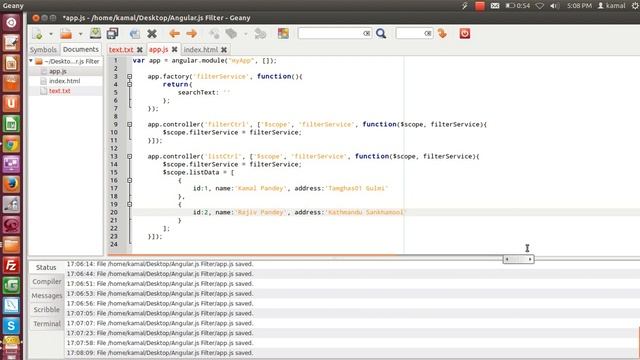Launch Firefox from the dock
640x360 pixels.
(11, 184)
